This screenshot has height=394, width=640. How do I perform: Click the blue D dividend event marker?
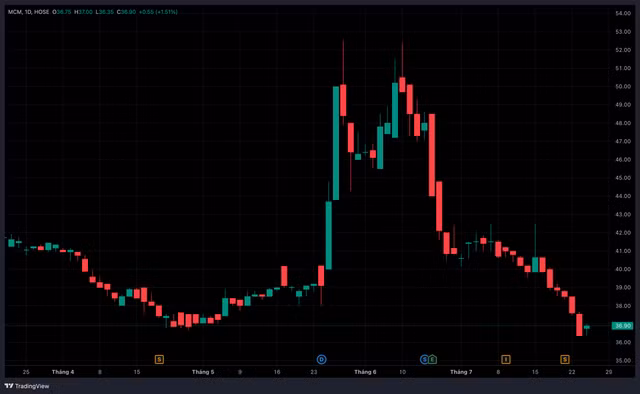point(321,359)
